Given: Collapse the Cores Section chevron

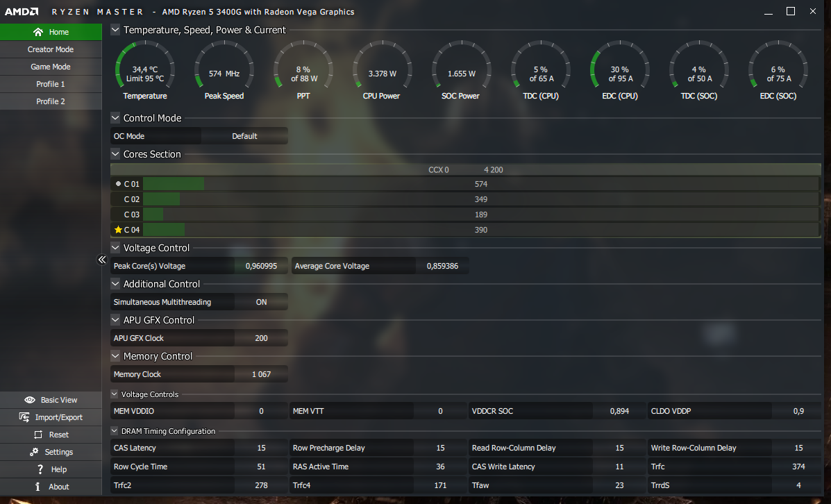Looking at the screenshot, I should (115, 153).
